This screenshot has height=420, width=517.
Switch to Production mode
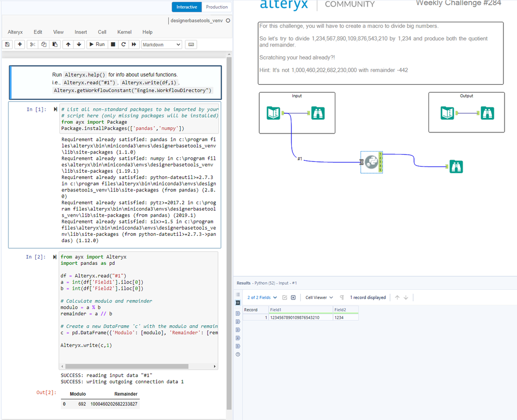click(217, 7)
